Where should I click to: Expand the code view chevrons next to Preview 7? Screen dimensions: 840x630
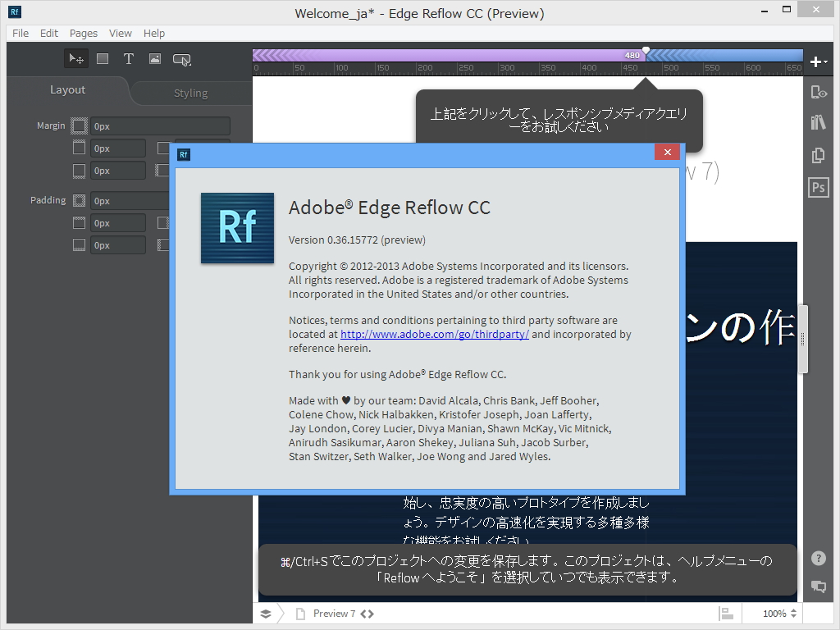(366, 613)
